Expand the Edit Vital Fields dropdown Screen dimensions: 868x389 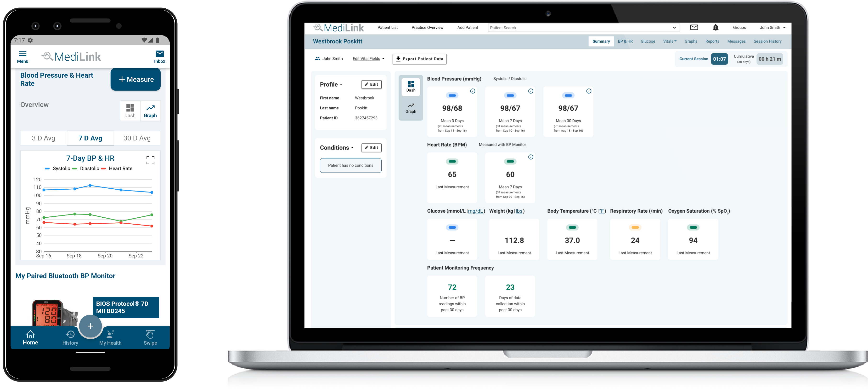(x=368, y=59)
